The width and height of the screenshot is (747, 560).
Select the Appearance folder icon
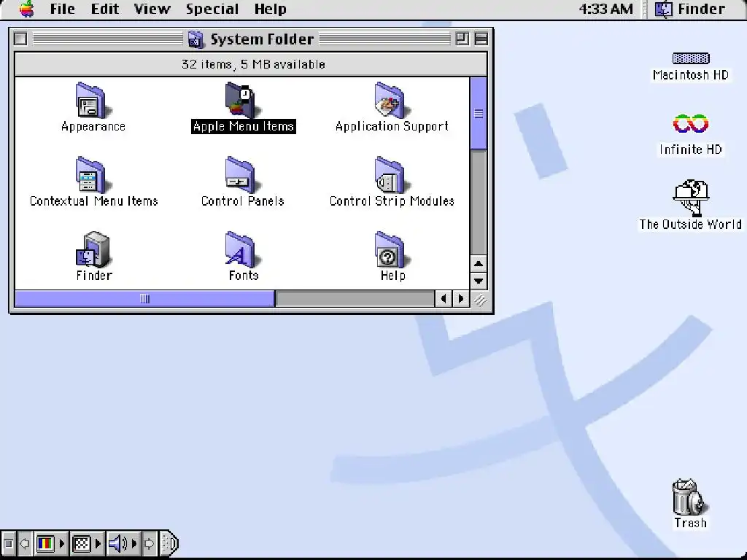pyautogui.click(x=93, y=101)
